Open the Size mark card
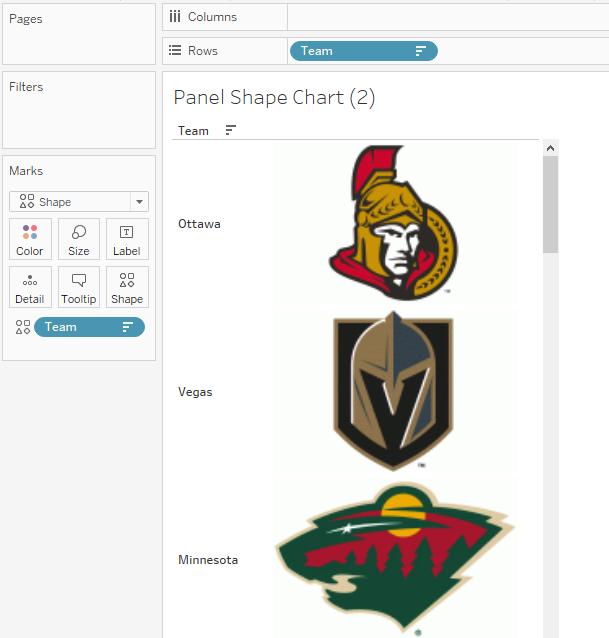The width and height of the screenshot is (609, 638). point(79,239)
